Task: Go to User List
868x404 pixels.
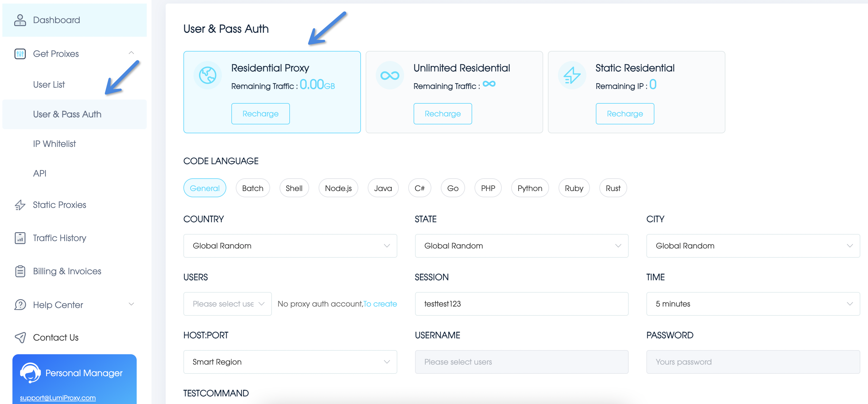Action: pos(49,84)
